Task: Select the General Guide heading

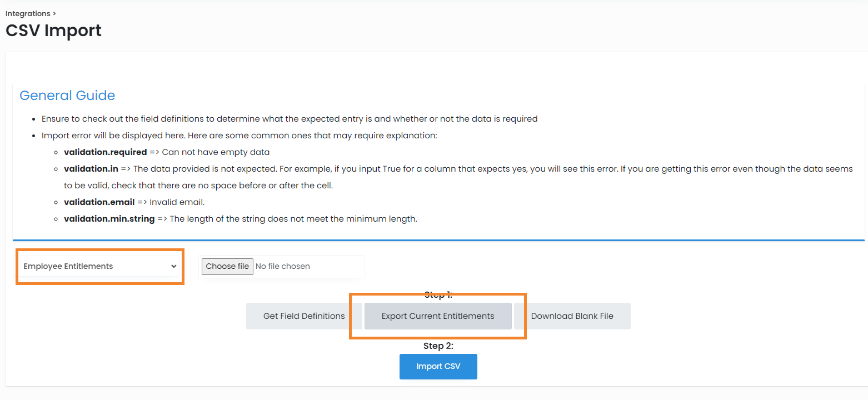Action: point(67,96)
